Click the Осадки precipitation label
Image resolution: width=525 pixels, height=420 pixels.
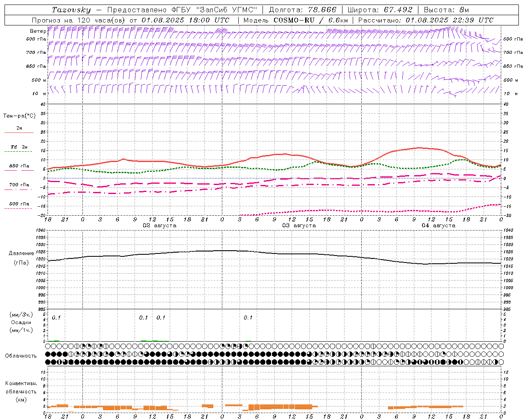point(21,322)
